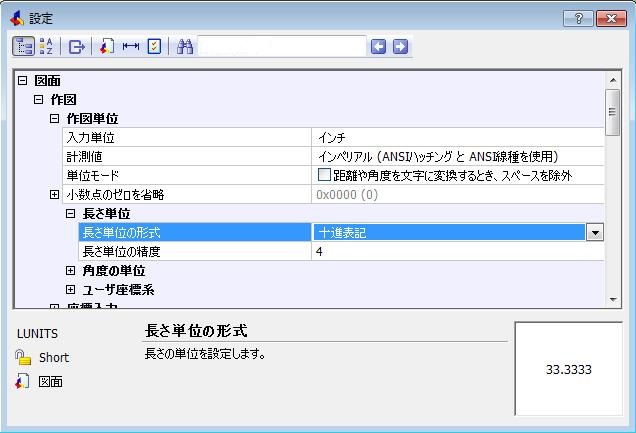The image size is (636, 433).
Task: Click the 十進表記 selected value
Action: pyautogui.click(x=449, y=232)
